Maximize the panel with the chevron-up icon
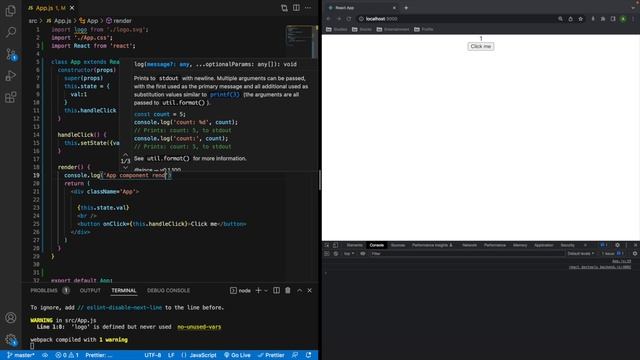Image resolution: width=640 pixels, height=360 pixels. click(x=300, y=291)
